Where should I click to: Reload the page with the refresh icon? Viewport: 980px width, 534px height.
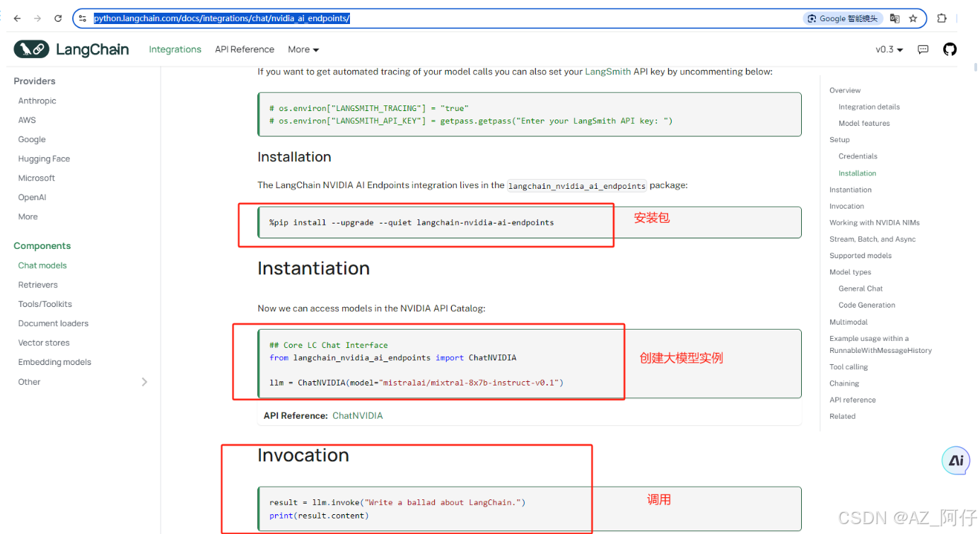point(58,18)
